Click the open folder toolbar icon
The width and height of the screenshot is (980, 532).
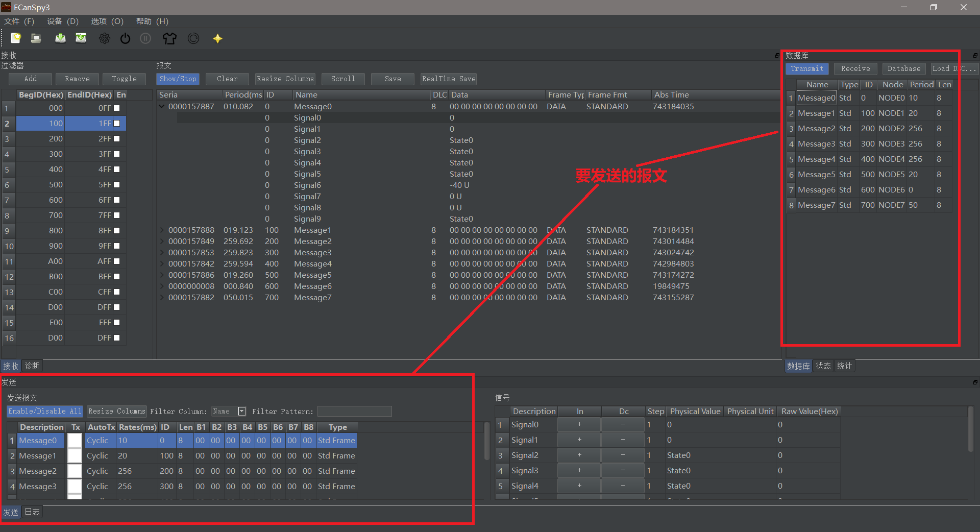coord(36,38)
